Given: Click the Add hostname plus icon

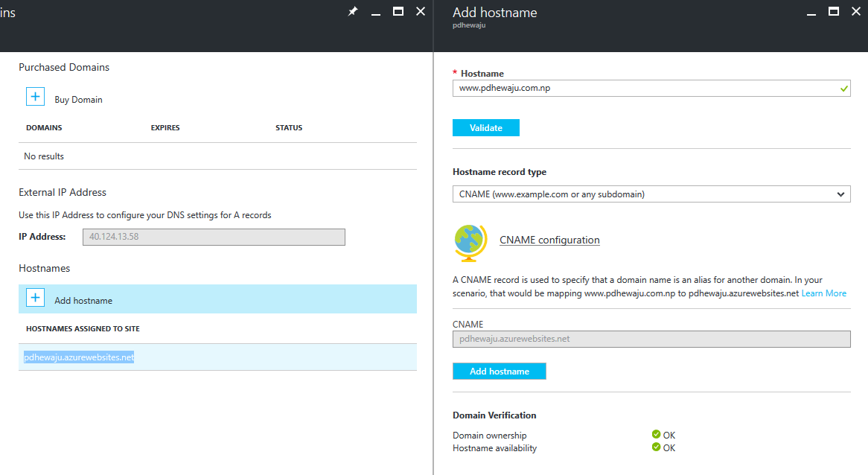Looking at the screenshot, I should point(35,298).
